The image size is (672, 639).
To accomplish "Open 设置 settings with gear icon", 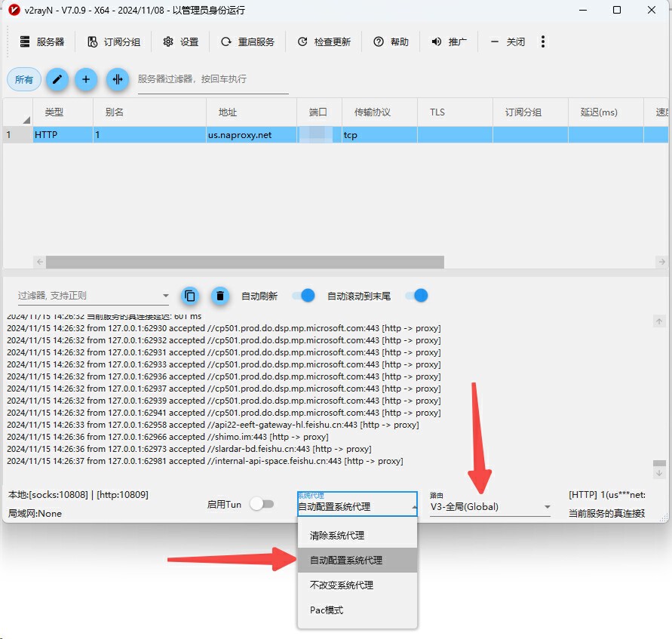I will [180, 41].
